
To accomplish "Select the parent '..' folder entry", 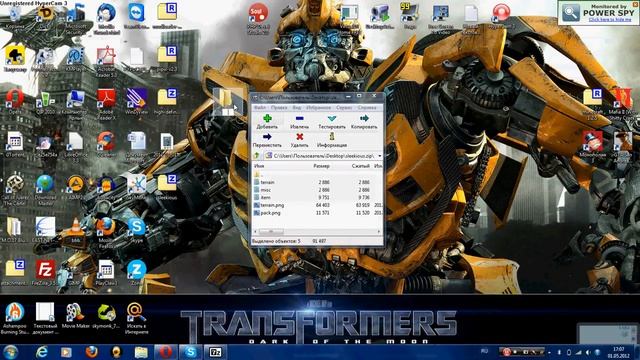I will (317, 175).
